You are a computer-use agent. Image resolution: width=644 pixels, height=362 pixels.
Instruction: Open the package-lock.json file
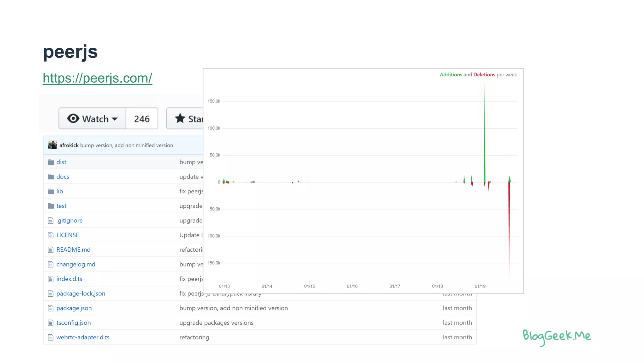81,293
